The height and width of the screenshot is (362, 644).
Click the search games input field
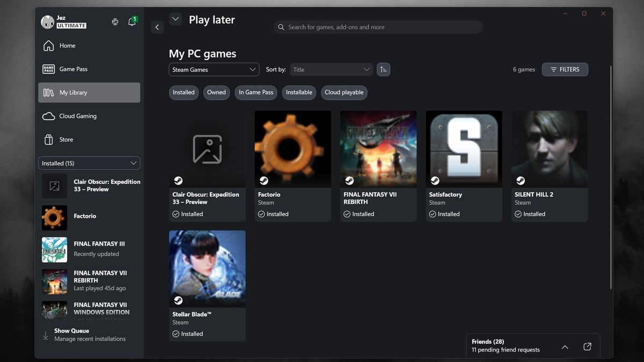378,27
